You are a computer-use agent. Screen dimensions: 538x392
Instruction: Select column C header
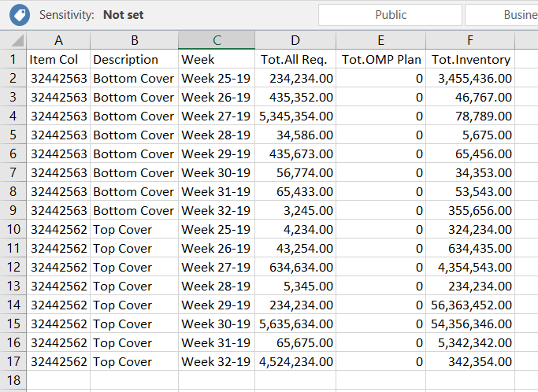point(217,40)
